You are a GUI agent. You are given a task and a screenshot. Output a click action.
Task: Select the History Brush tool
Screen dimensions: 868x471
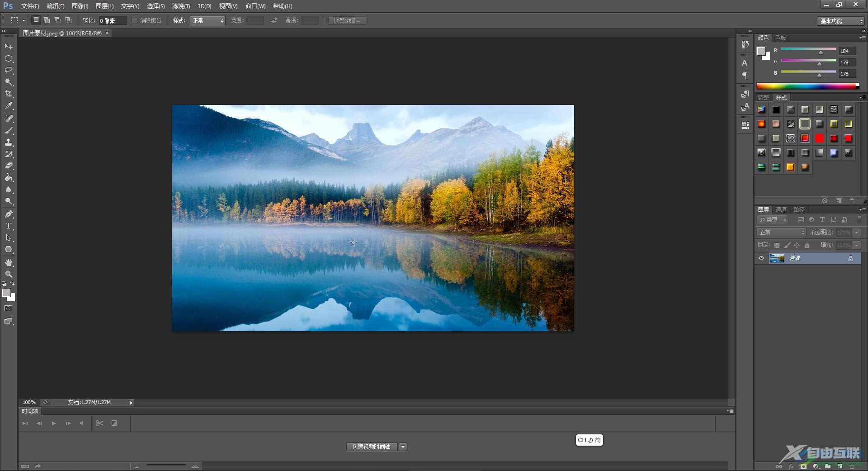click(9, 154)
